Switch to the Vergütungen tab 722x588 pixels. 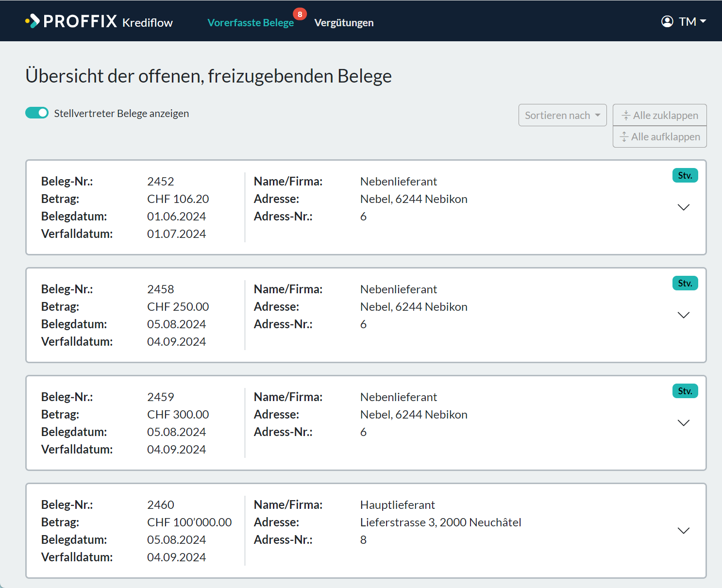[x=344, y=22]
